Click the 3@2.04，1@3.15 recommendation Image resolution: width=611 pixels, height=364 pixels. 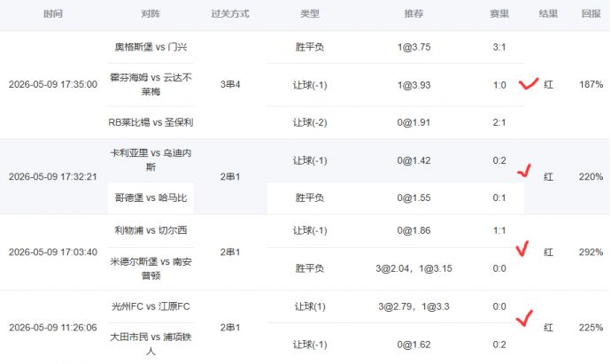[414, 268]
